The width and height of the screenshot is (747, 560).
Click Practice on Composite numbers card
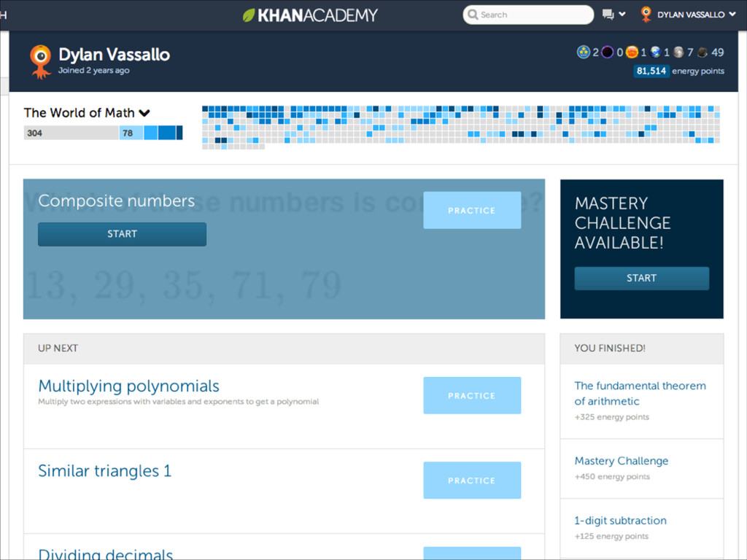(x=472, y=210)
